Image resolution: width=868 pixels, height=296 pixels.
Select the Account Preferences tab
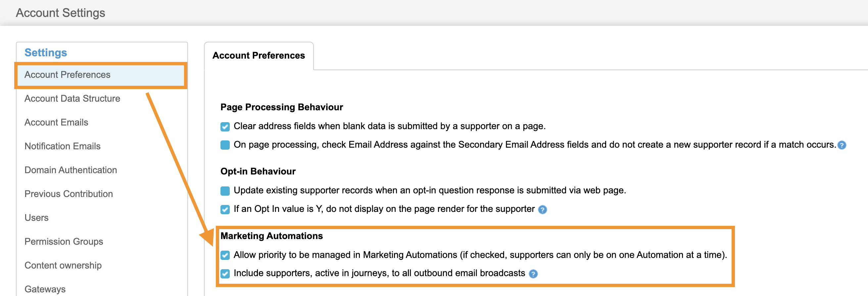coord(259,56)
